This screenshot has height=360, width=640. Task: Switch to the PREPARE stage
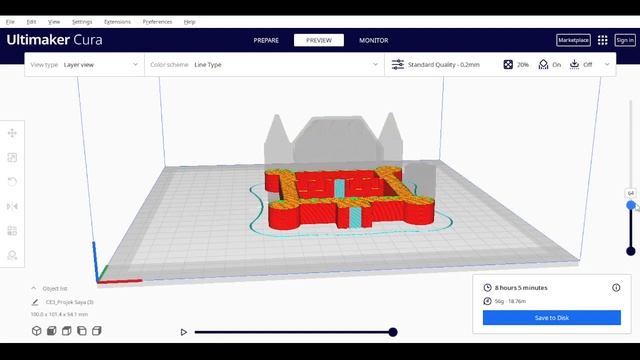(x=266, y=40)
